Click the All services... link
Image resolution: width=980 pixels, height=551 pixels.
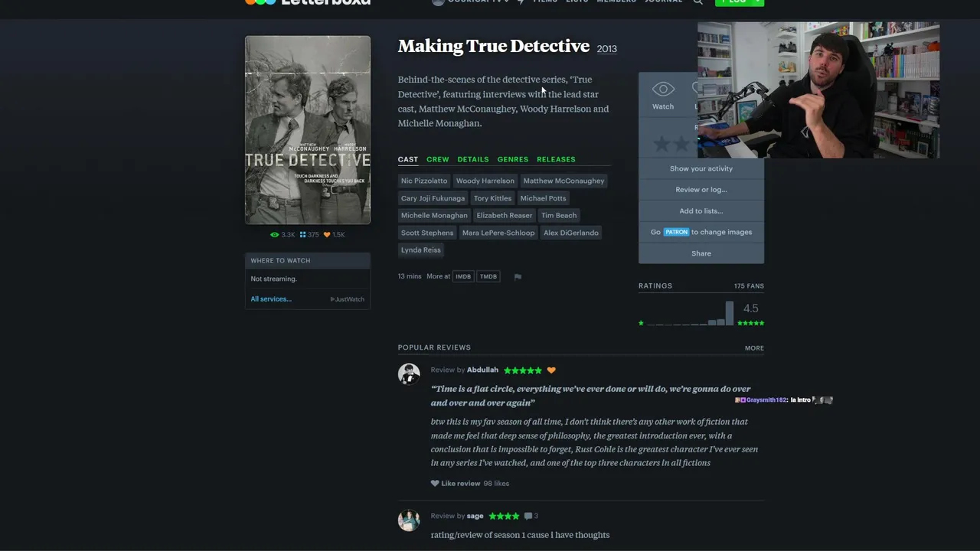pos(271,299)
